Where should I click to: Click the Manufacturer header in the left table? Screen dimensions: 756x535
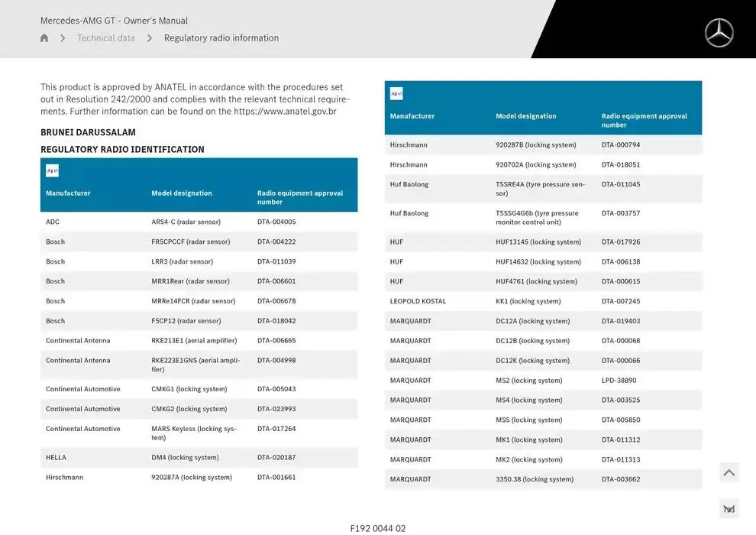(68, 193)
